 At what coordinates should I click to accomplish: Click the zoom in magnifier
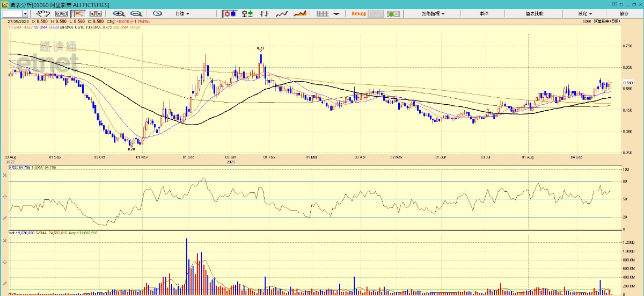point(119,13)
